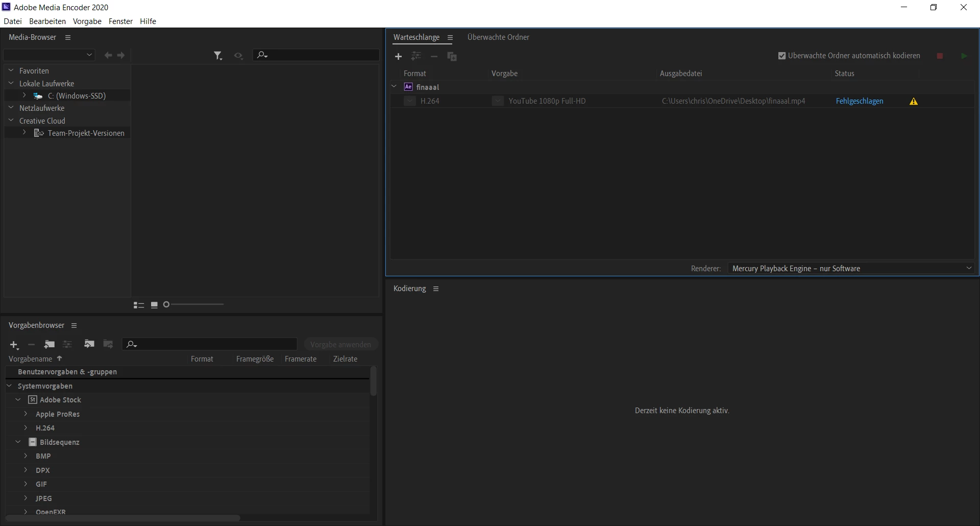Remove selected item from queue
Image resolution: width=980 pixels, height=526 pixels.
click(434, 56)
